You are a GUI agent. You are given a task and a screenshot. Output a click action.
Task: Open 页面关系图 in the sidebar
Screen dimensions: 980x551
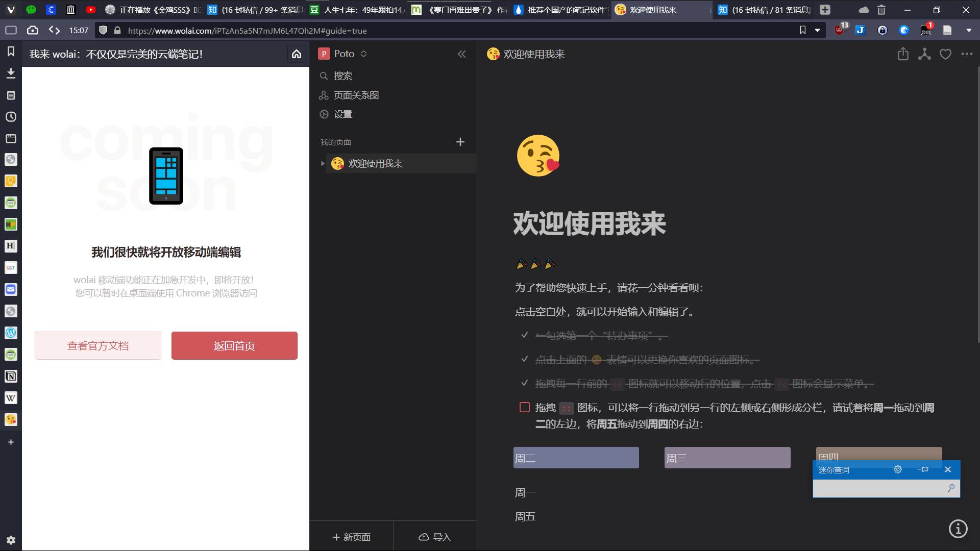click(x=356, y=95)
